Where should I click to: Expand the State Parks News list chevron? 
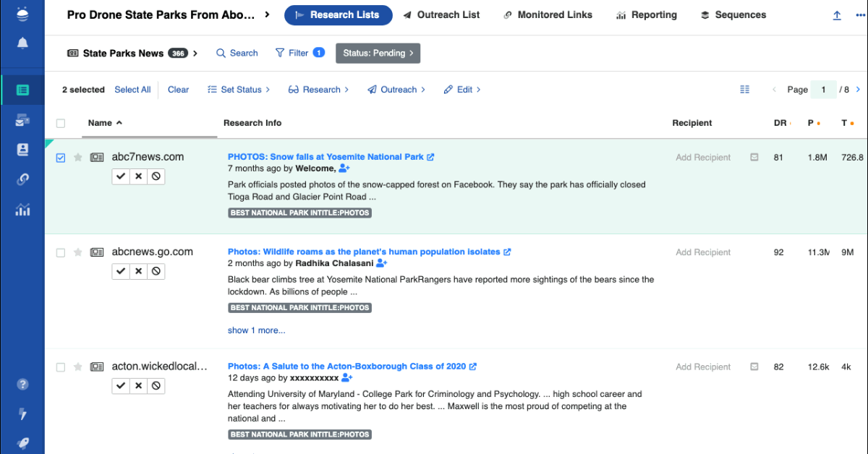click(196, 53)
